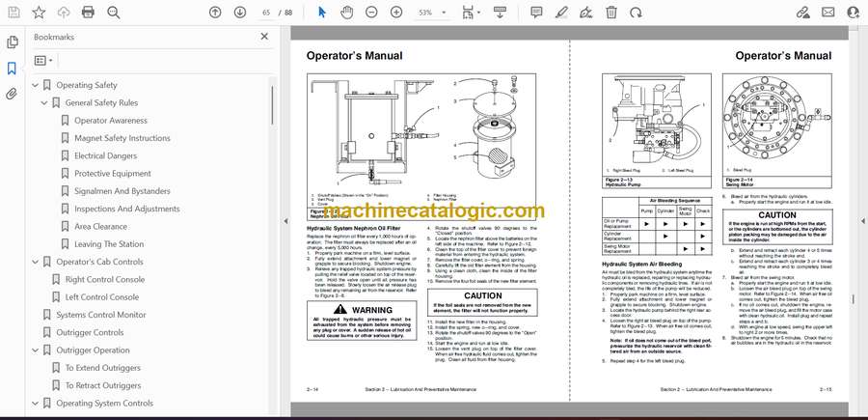Viewport: 868px width, 420px height.
Task: Edit the page number field showing 65
Action: point(266,13)
